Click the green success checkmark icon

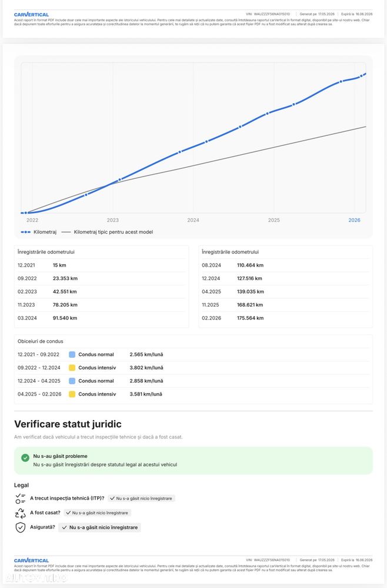[25, 458]
